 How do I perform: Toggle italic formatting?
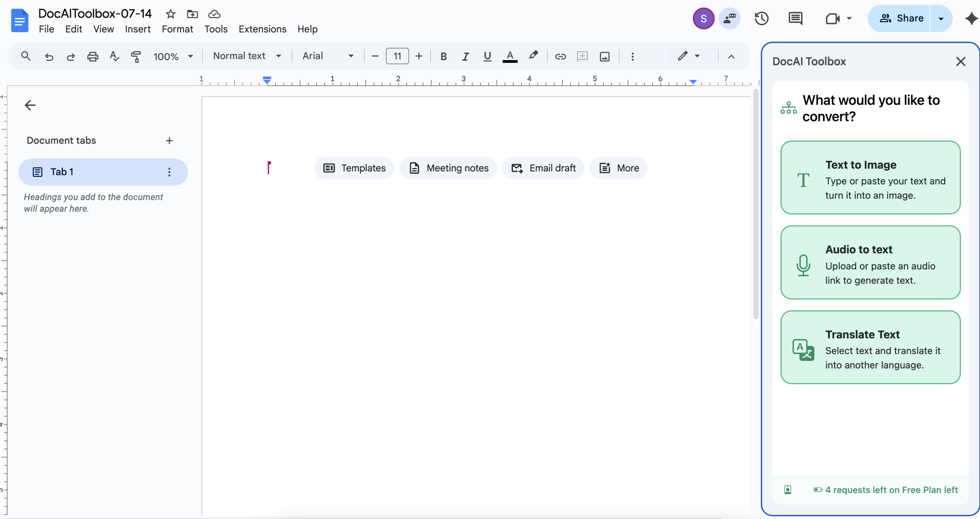[x=465, y=56]
